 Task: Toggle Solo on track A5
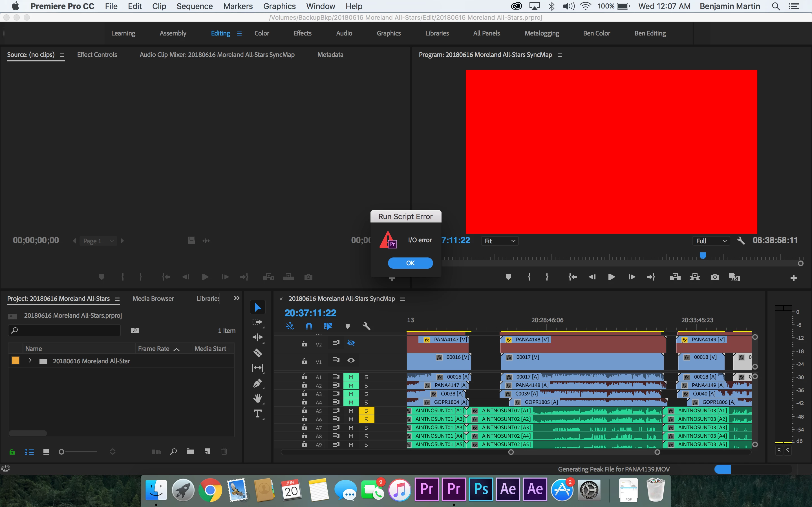366,411
